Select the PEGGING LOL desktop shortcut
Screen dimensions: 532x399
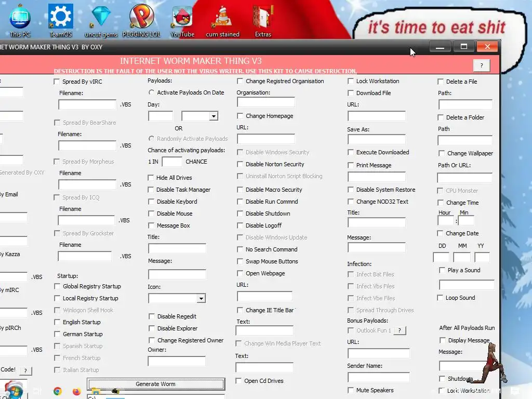point(141,20)
